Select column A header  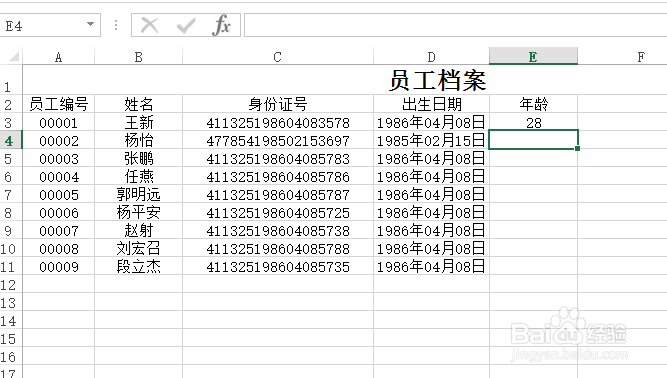point(59,57)
